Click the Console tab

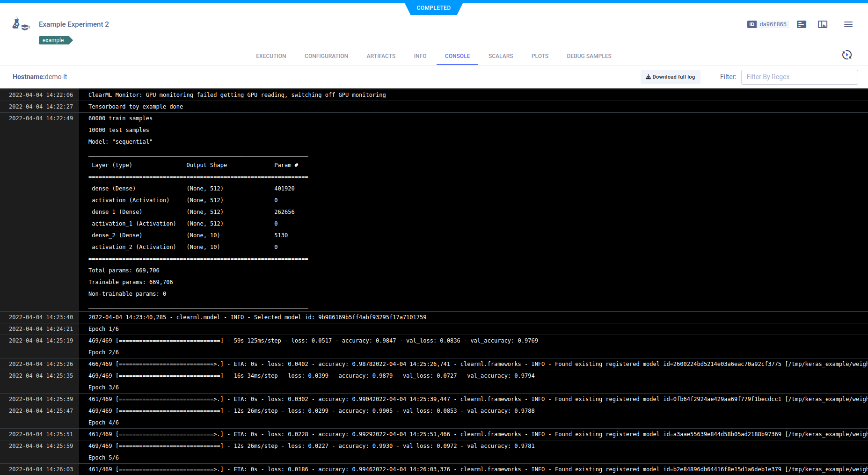pos(457,56)
